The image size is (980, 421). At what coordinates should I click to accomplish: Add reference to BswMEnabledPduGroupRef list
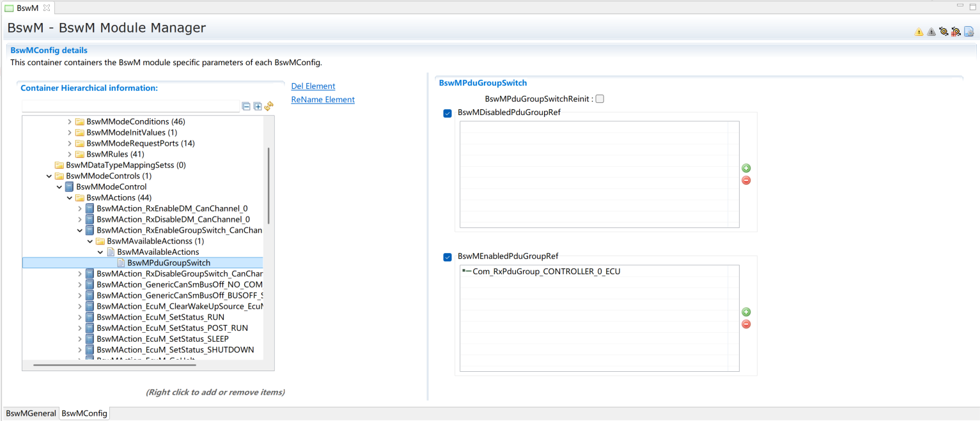[x=746, y=312]
